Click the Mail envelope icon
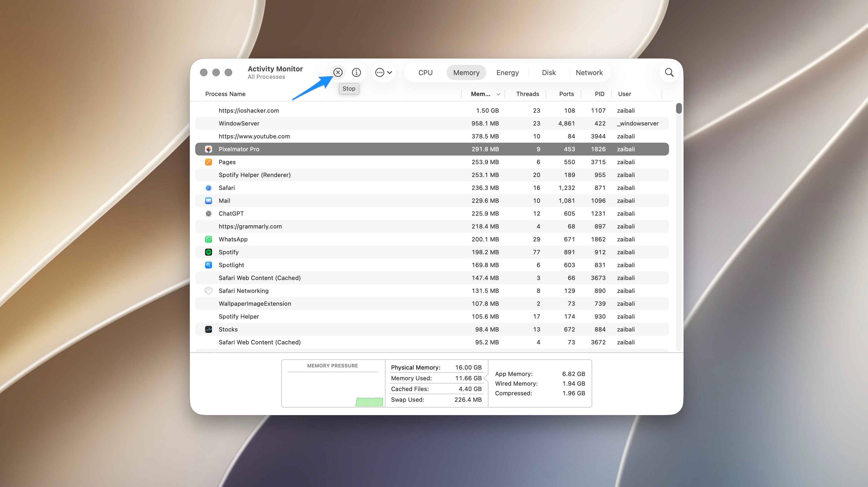The width and height of the screenshot is (868, 487). [209, 201]
